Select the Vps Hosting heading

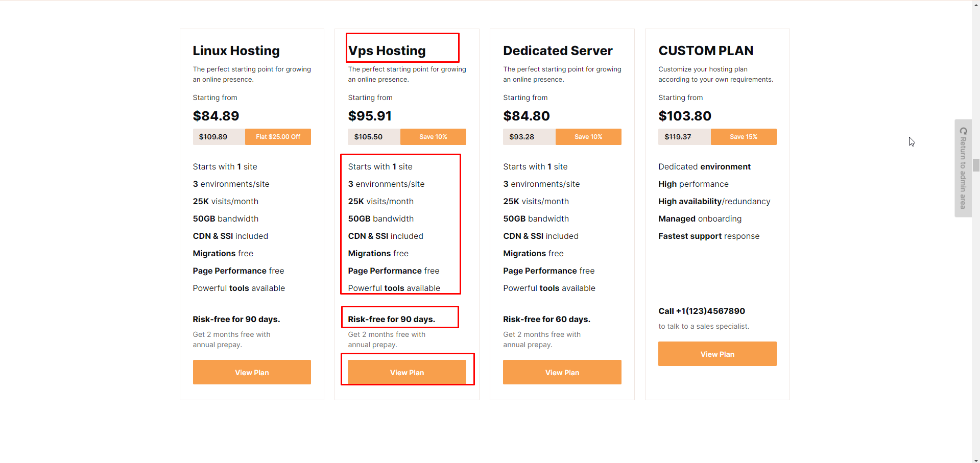click(387, 51)
